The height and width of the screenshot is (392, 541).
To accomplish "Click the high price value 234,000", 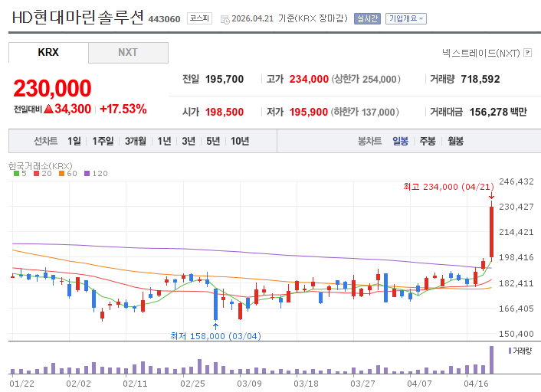I will point(309,80).
